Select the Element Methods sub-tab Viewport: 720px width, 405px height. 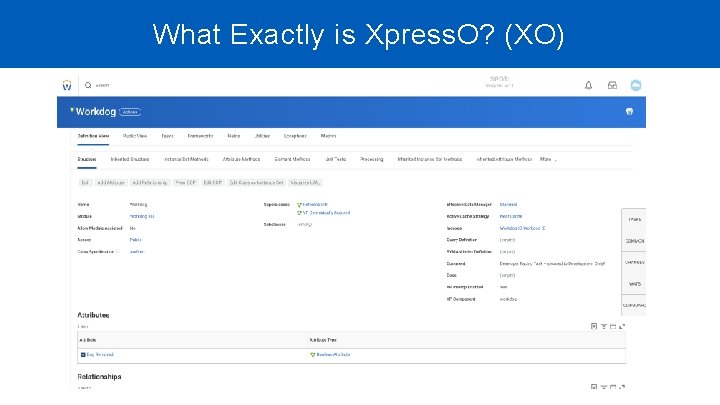pyautogui.click(x=292, y=159)
